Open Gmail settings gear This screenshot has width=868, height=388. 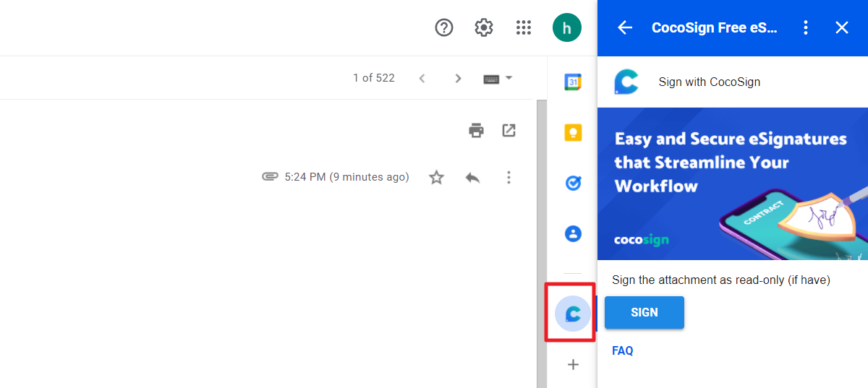(483, 27)
